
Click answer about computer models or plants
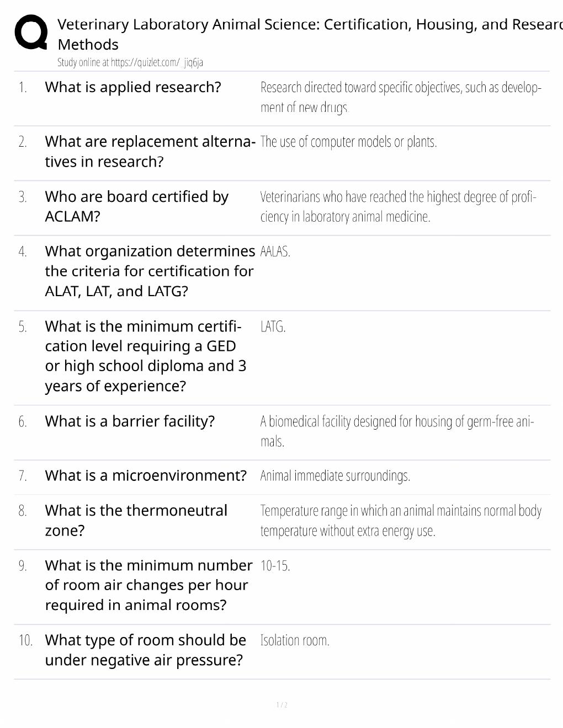pos(348,142)
